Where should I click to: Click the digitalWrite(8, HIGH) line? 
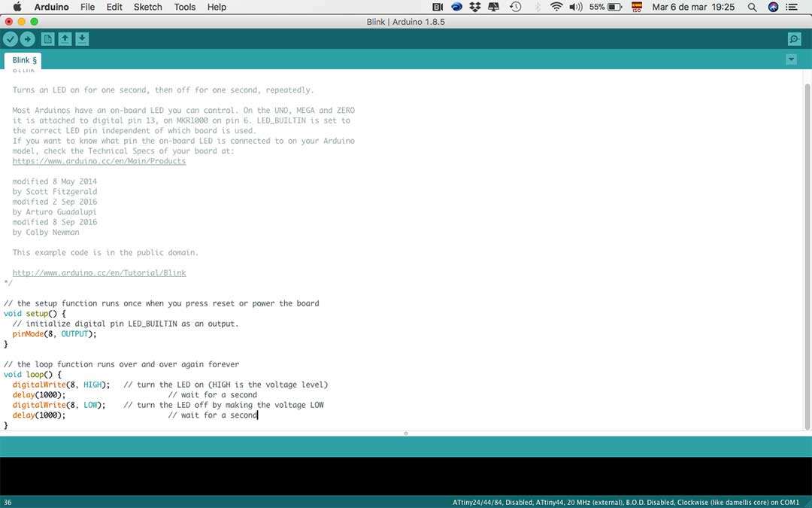61,385
